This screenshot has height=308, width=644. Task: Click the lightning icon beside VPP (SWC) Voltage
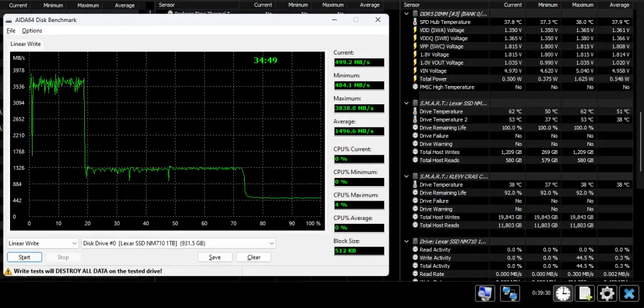click(x=415, y=47)
